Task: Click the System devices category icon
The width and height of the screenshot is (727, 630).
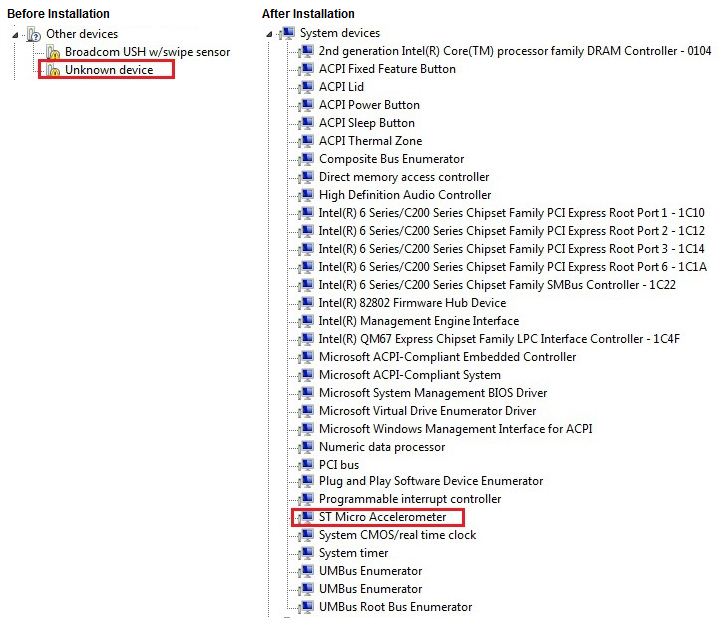Action: click(x=287, y=33)
